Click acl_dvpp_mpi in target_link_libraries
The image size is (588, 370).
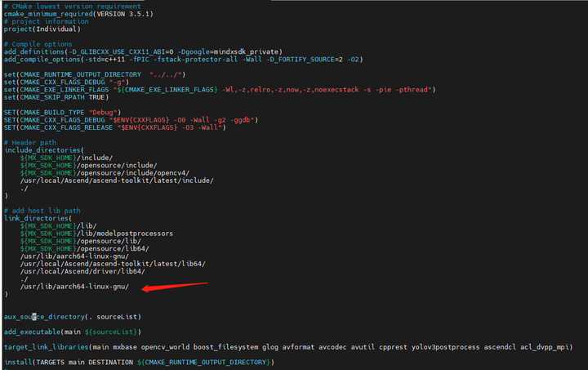click(x=545, y=347)
